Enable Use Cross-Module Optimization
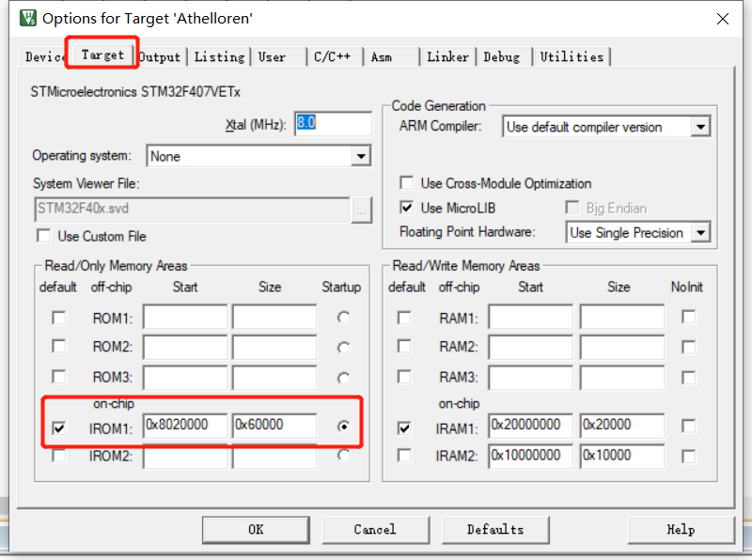The image size is (752, 560). pos(407,183)
